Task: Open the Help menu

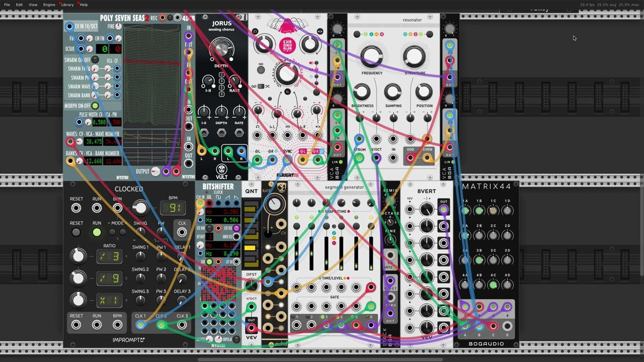Action: tap(84, 5)
